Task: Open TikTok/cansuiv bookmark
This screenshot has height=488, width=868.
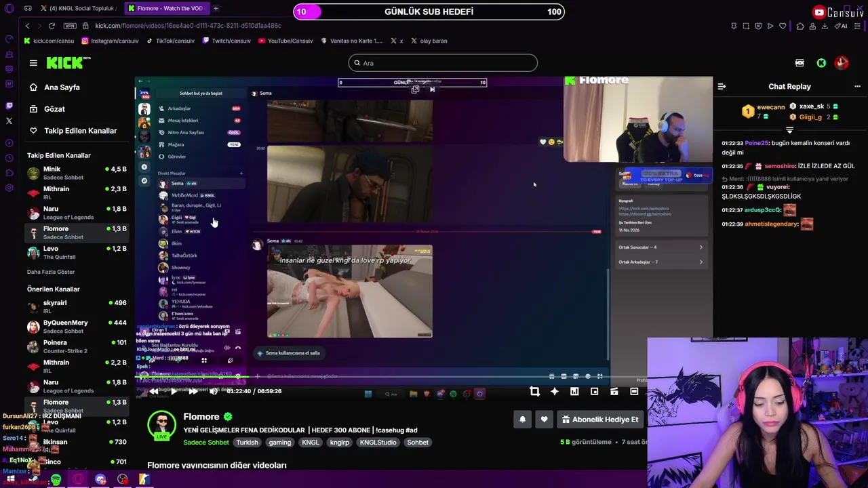Action: (x=170, y=41)
